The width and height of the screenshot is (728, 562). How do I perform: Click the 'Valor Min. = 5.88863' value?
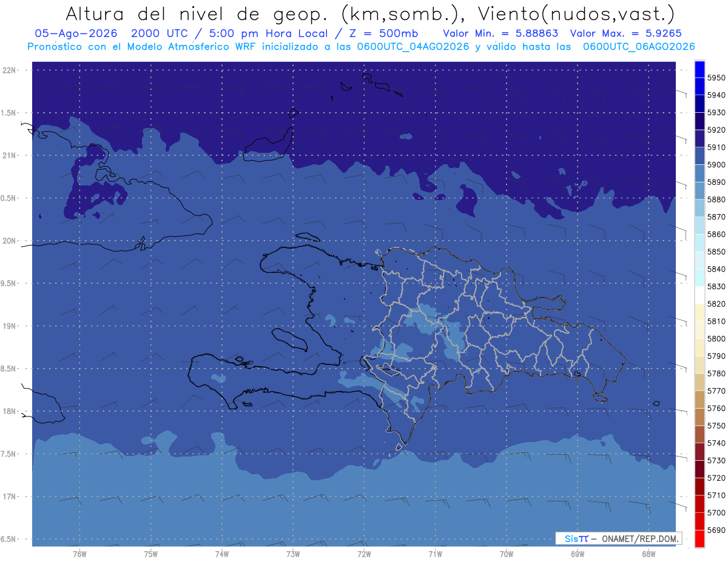click(x=500, y=33)
